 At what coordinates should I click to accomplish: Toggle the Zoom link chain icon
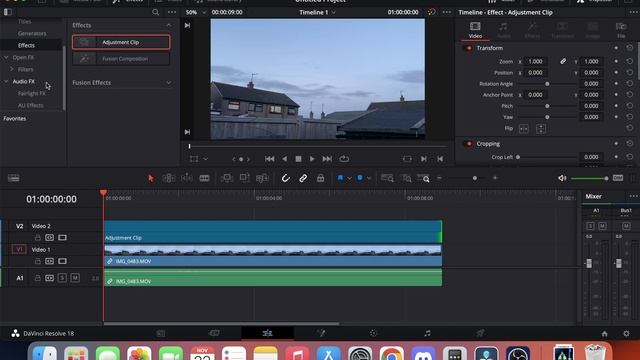[x=563, y=61]
